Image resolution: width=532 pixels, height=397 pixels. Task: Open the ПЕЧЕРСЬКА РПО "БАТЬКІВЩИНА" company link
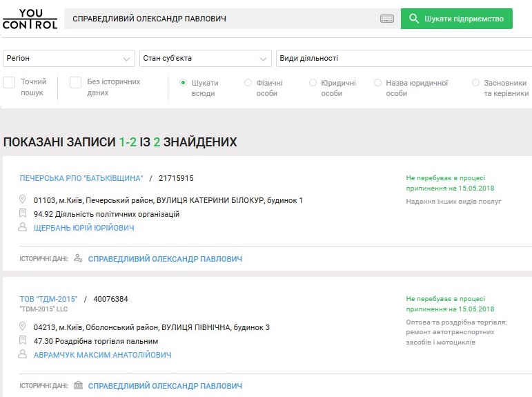pyautogui.click(x=81, y=178)
